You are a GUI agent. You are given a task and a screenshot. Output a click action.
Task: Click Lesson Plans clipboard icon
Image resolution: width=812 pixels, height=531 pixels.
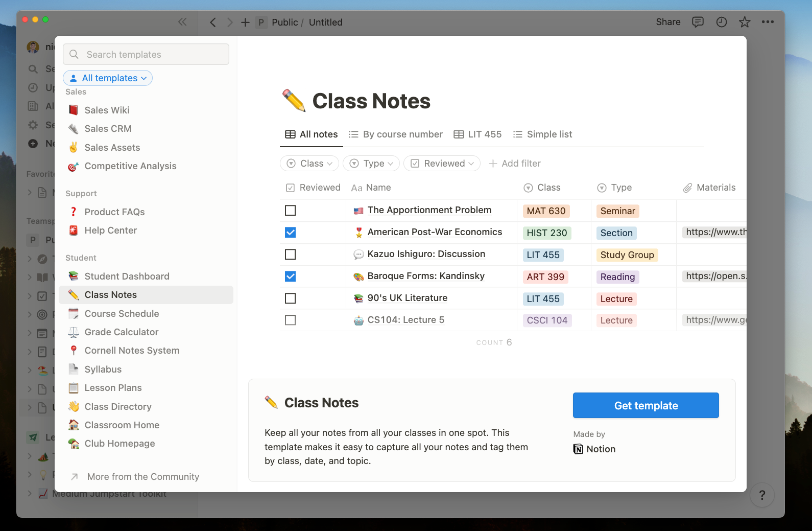pos(74,388)
